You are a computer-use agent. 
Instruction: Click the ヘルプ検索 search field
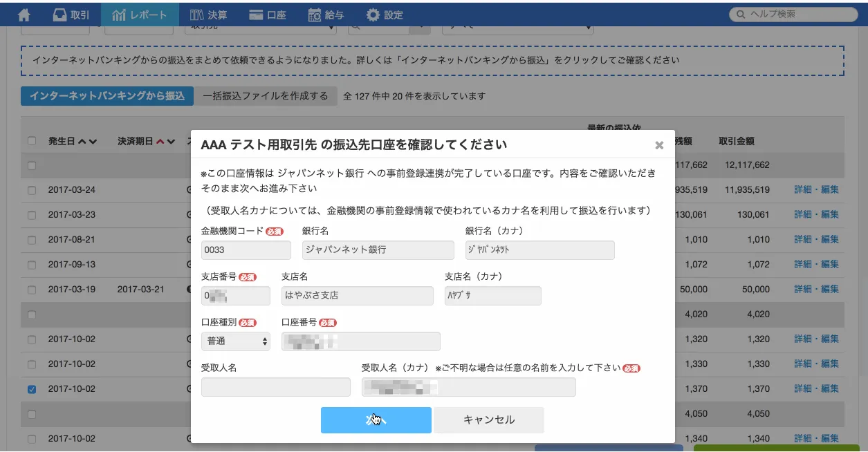(793, 14)
